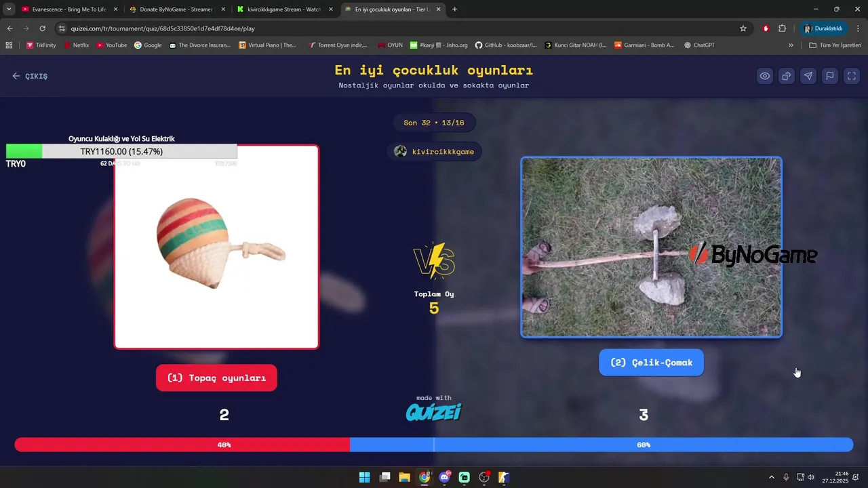Image resolution: width=868 pixels, height=488 pixels.
Task: Go back with browser back arrow
Action: click(x=9, y=28)
